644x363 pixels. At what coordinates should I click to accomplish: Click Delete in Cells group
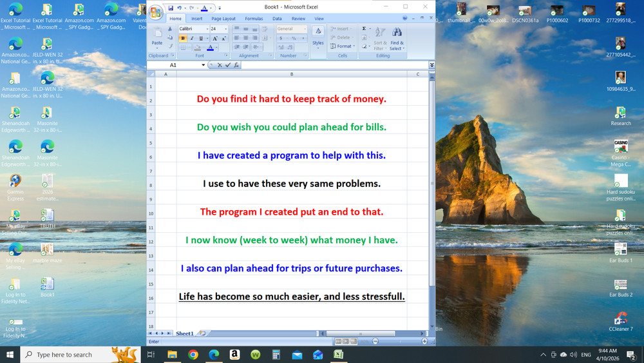(x=341, y=37)
